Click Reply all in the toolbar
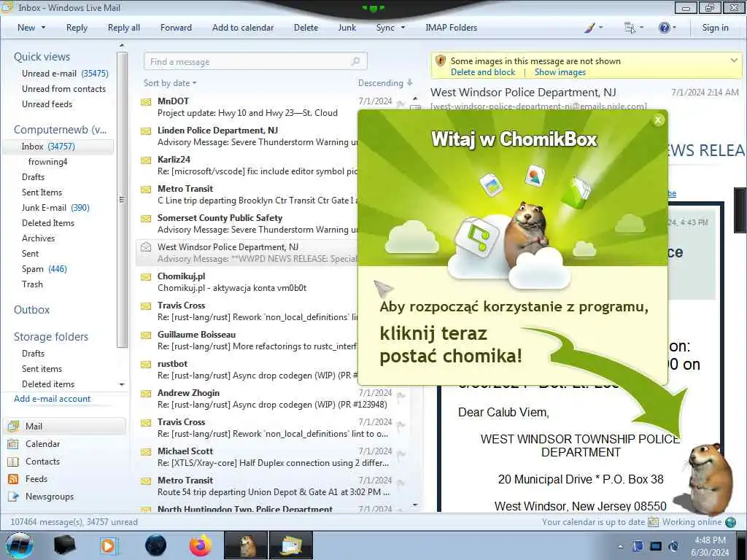The height and width of the screenshot is (560, 747). tap(124, 28)
